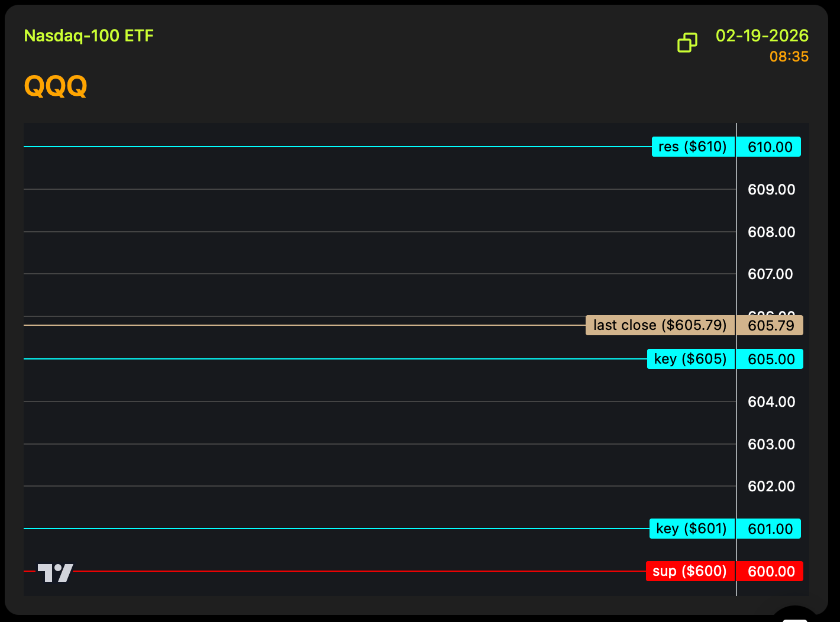The height and width of the screenshot is (622, 840).
Task: Click the cyan 605.00 price tag
Action: coord(770,359)
